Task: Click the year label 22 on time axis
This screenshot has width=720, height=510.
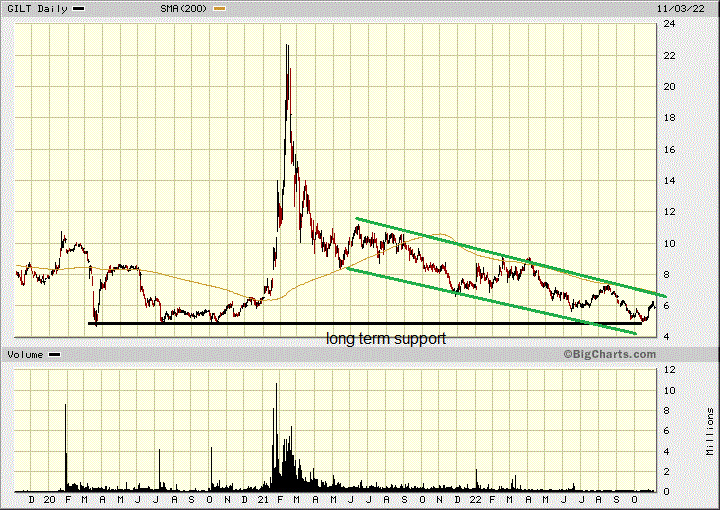Action: pyautogui.click(x=475, y=500)
